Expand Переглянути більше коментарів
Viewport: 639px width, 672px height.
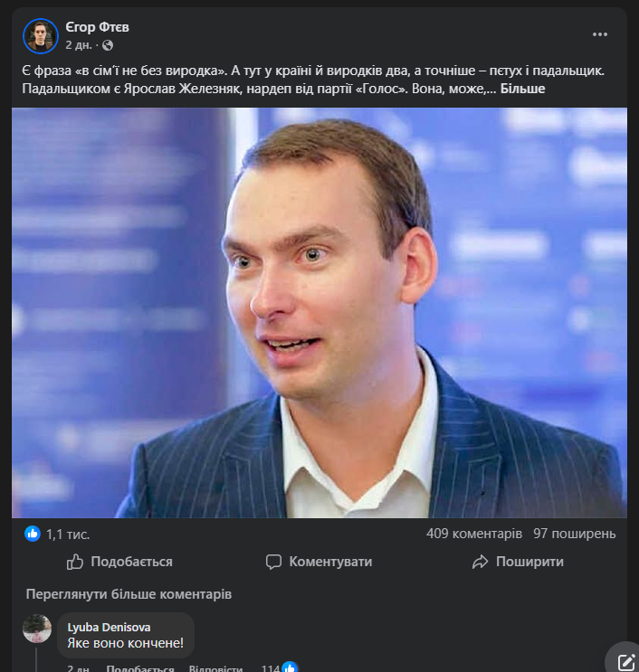[129, 594]
